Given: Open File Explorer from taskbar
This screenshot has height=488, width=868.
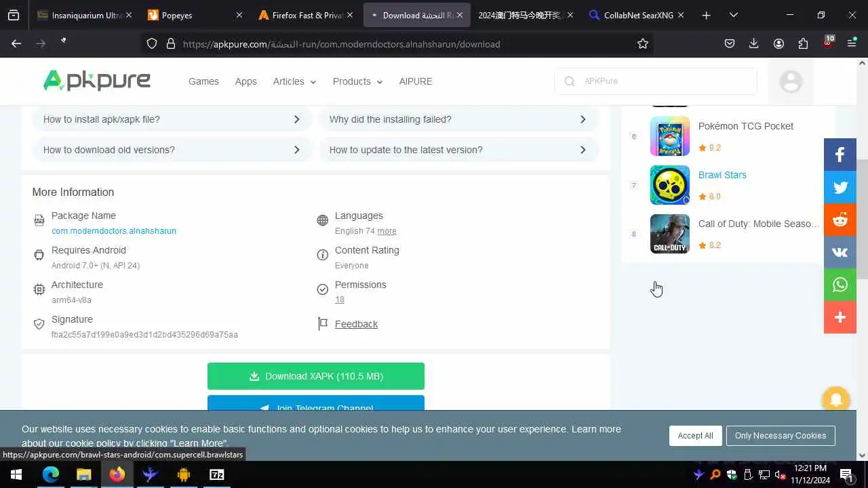Looking at the screenshot, I should (83, 474).
